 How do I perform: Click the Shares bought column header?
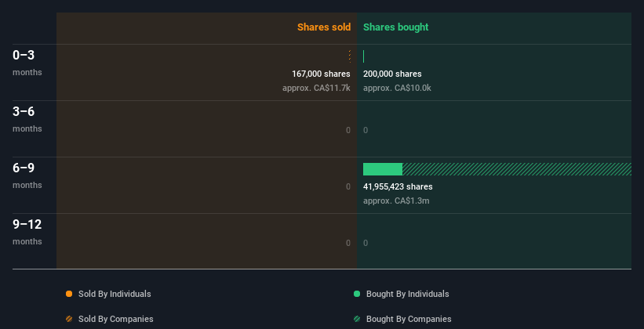[396, 27]
